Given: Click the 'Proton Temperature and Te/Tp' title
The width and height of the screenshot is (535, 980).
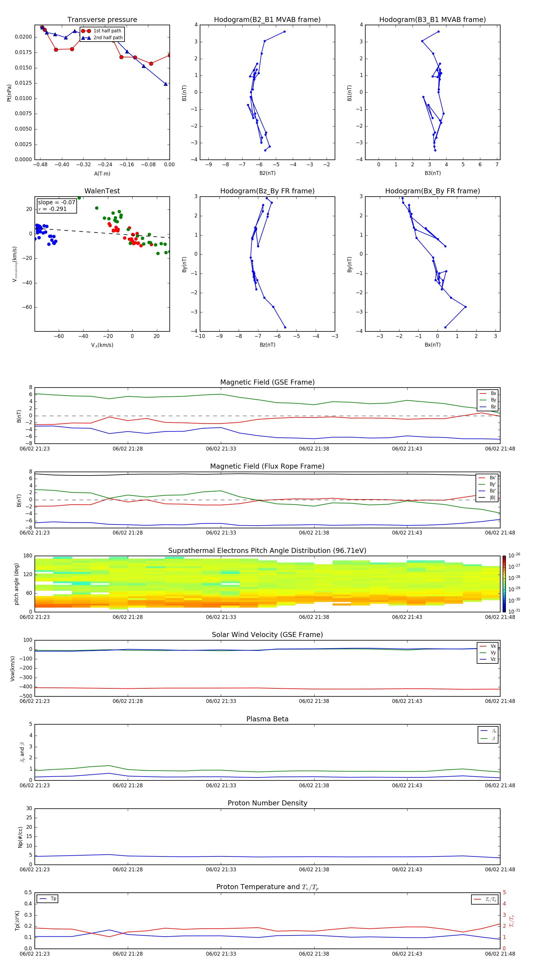Looking at the screenshot, I should pos(267,887).
